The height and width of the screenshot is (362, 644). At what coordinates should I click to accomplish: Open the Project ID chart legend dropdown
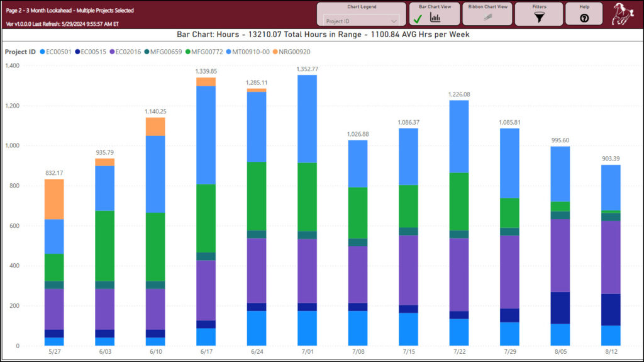(x=361, y=21)
